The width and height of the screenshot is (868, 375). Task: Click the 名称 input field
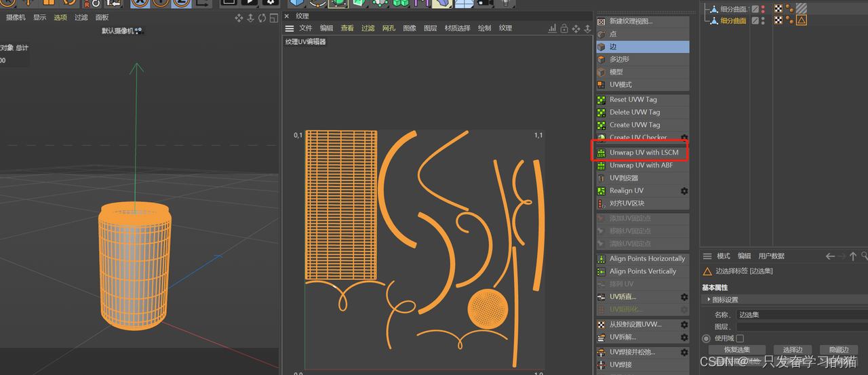point(802,315)
